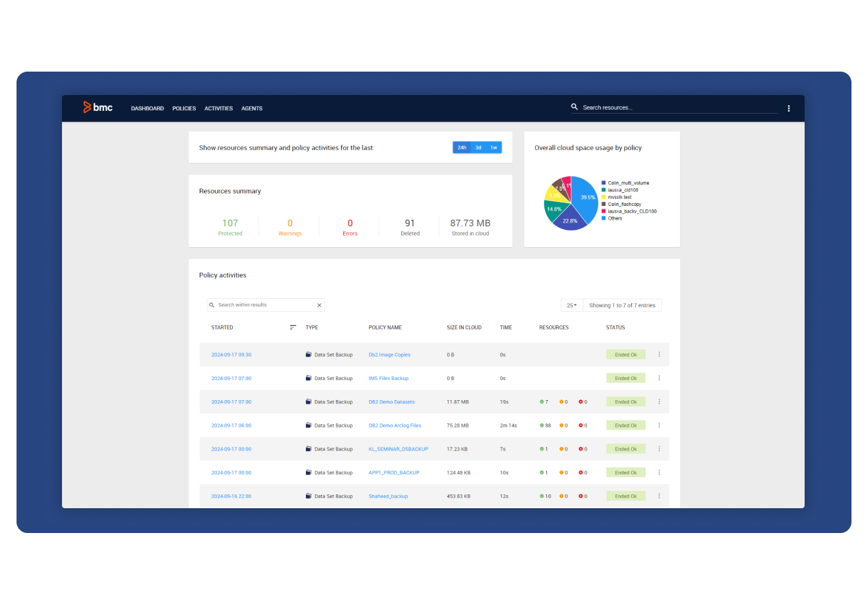Click the 2024-09-17 09:30 started link
Image resolution: width=868 pixels, height=606 pixels.
(x=231, y=355)
